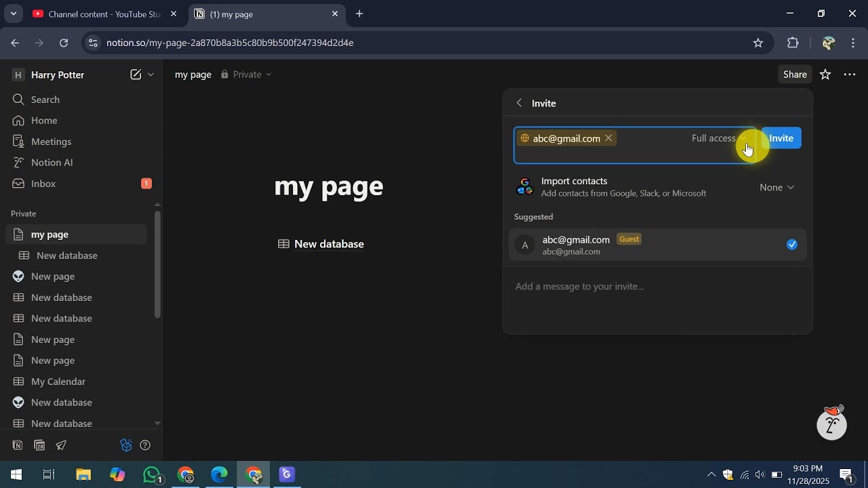Screen dimensions: 868x488
Task: Bookmark this tab with the address bar star
Action: 758,43
